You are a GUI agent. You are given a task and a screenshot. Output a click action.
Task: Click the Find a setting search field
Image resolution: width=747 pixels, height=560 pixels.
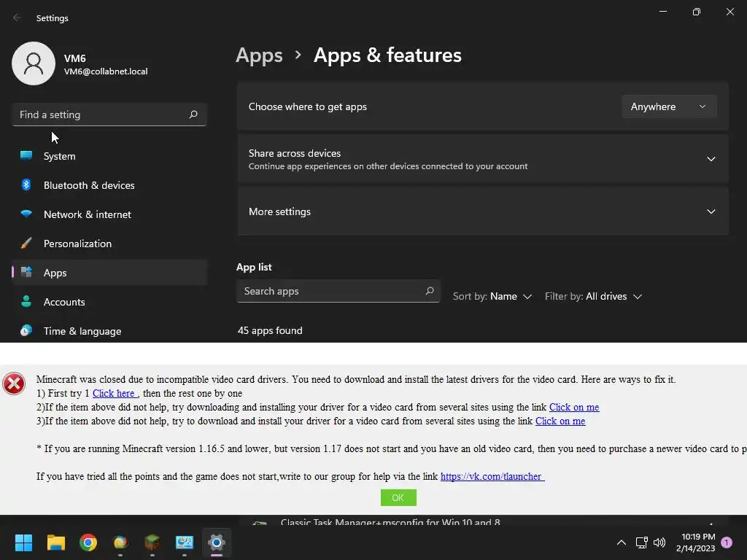(109, 114)
